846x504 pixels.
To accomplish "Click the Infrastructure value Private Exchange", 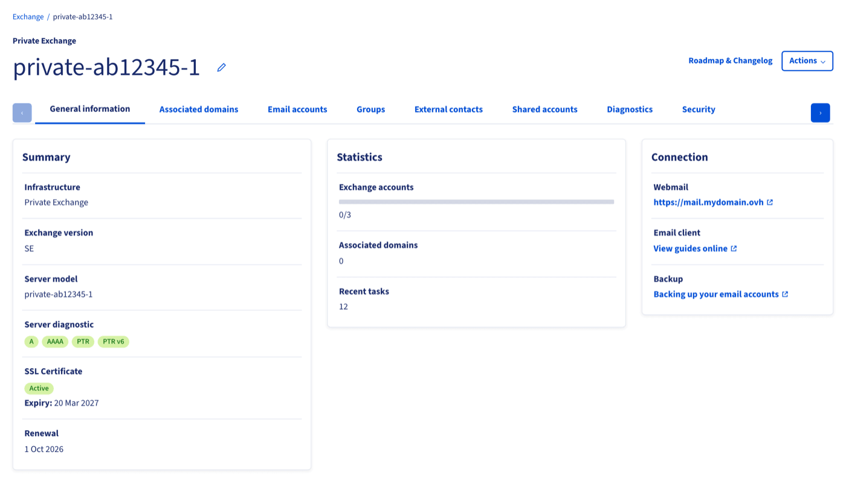I will [56, 202].
